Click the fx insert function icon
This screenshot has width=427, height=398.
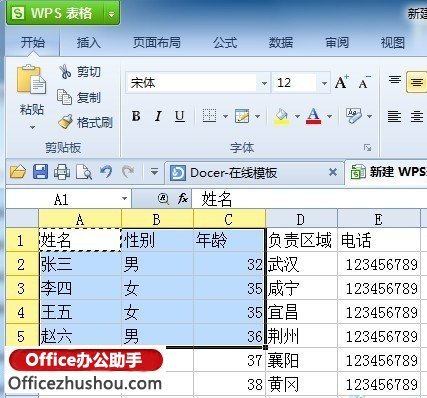(183, 199)
